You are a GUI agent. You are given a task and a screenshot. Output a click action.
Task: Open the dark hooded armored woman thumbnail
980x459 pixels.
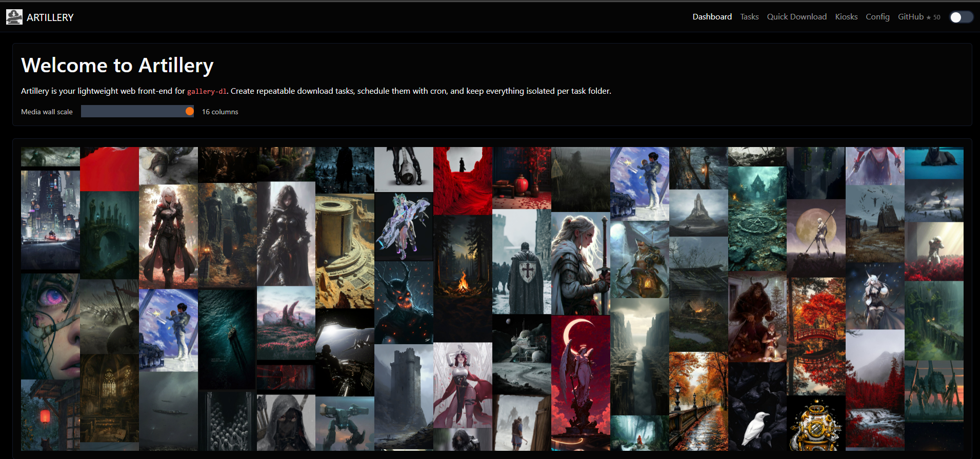click(286, 234)
